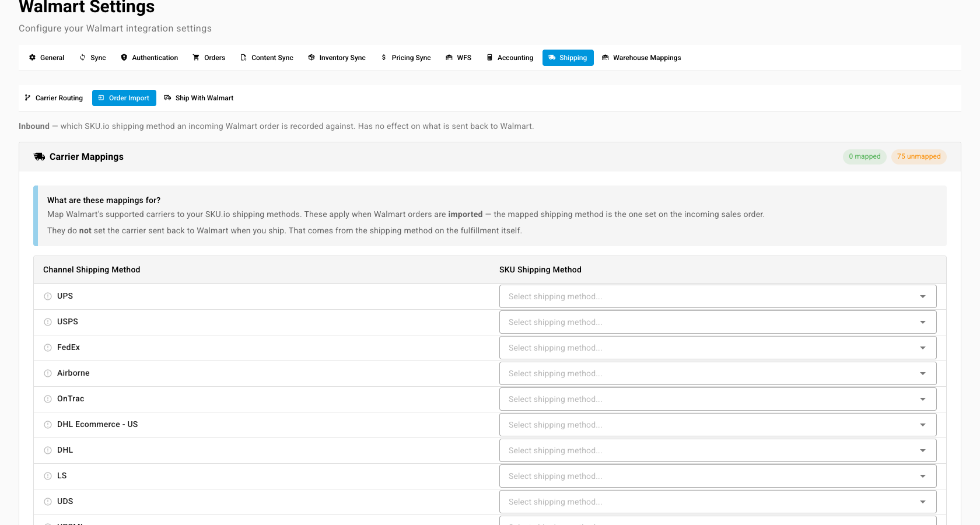This screenshot has height=525, width=980.
Task: Click the info icon beside OnTrac
Action: (x=48, y=399)
